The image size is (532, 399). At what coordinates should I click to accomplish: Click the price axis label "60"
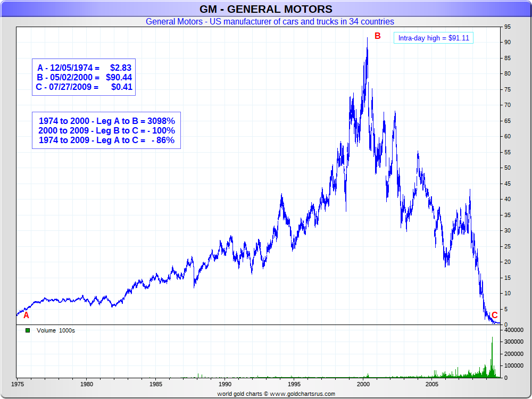508,136
